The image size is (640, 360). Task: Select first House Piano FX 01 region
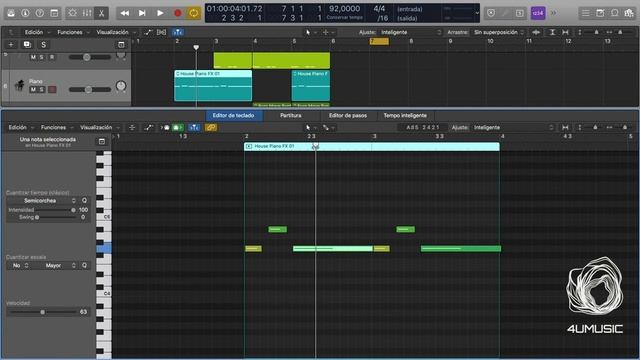tap(213, 85)
